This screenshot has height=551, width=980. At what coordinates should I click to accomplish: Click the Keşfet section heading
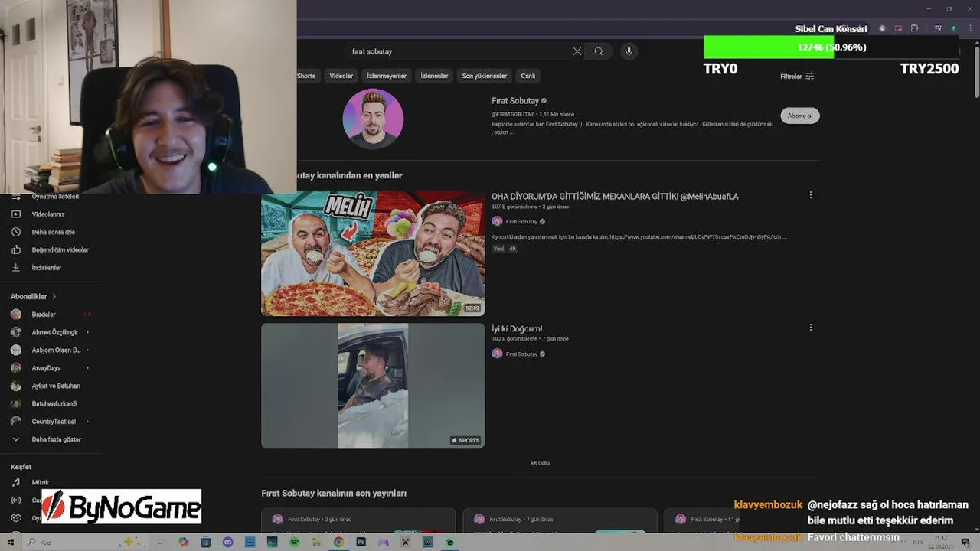coord(21,467)
